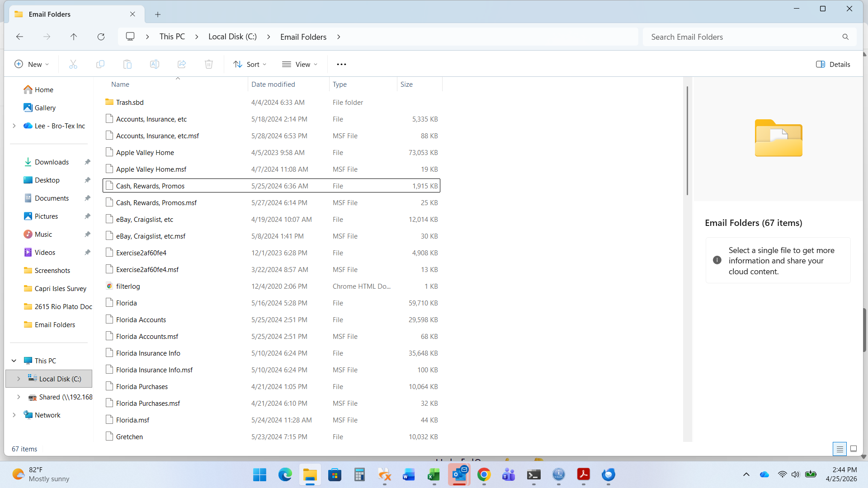Toggle the Details pane button
Image resolution: width=868 pixels, height=488 pixels.
click(x=833, y=64)
